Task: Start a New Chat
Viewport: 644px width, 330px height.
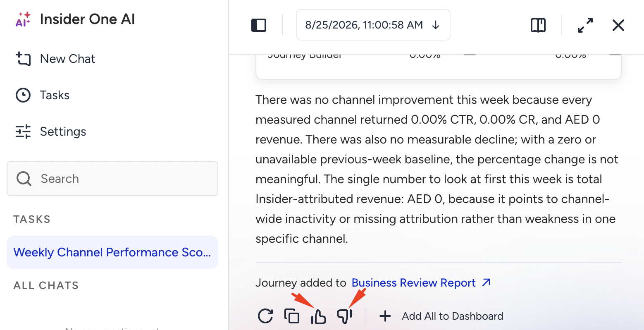Action: click(x=55, y=59)
